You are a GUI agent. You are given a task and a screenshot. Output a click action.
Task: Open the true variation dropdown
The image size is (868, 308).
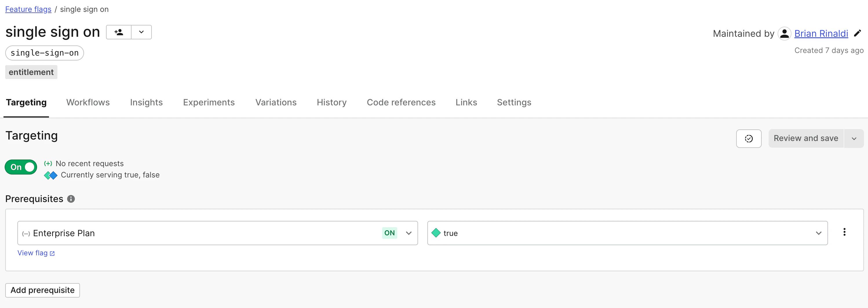tap(818, 233)
